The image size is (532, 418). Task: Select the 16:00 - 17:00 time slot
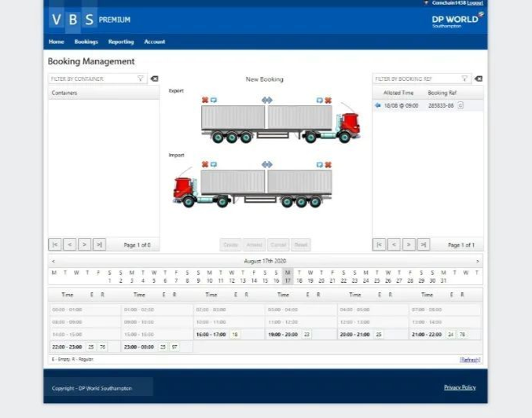211,334
